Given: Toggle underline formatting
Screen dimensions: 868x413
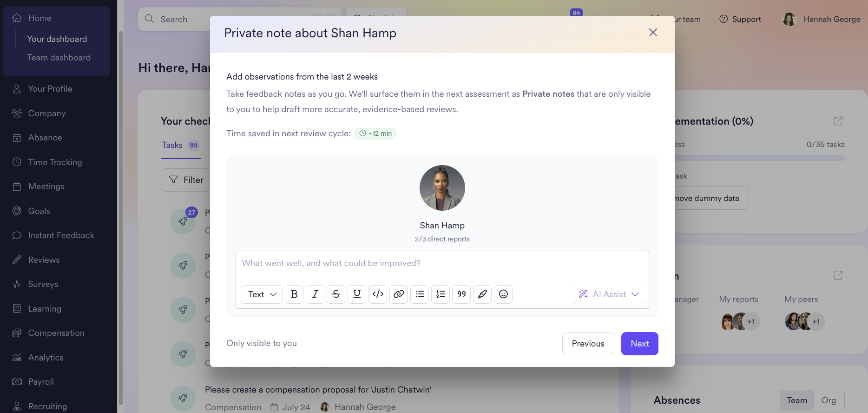Looking at the screenshot, I should 357,294.
